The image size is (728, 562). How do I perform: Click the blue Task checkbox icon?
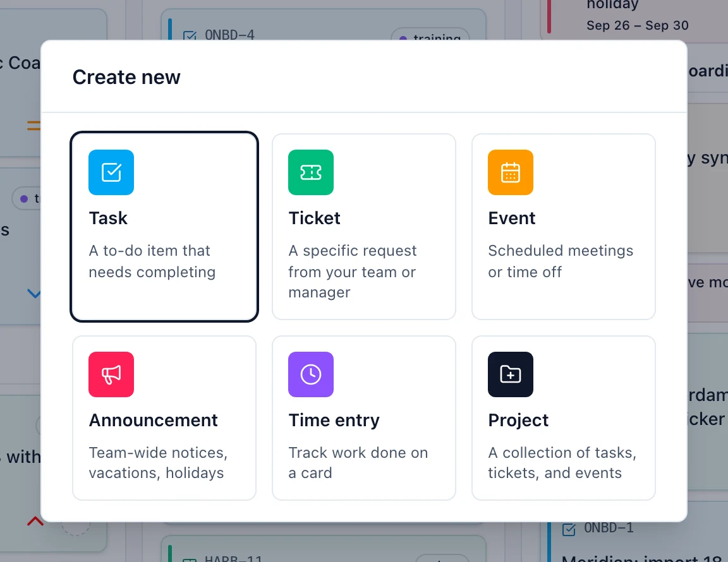[x=111, y=172]
